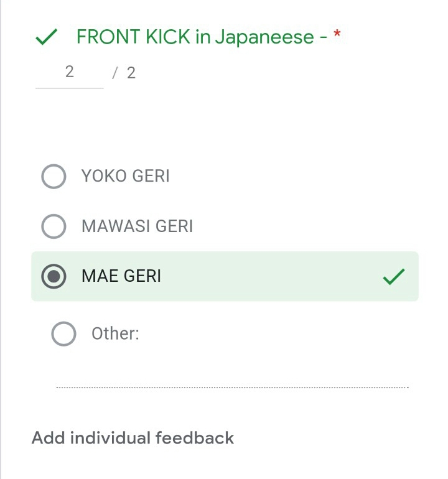448x479 pixels.
Task: Open Add individual feedback
Action: click(133, 438)
